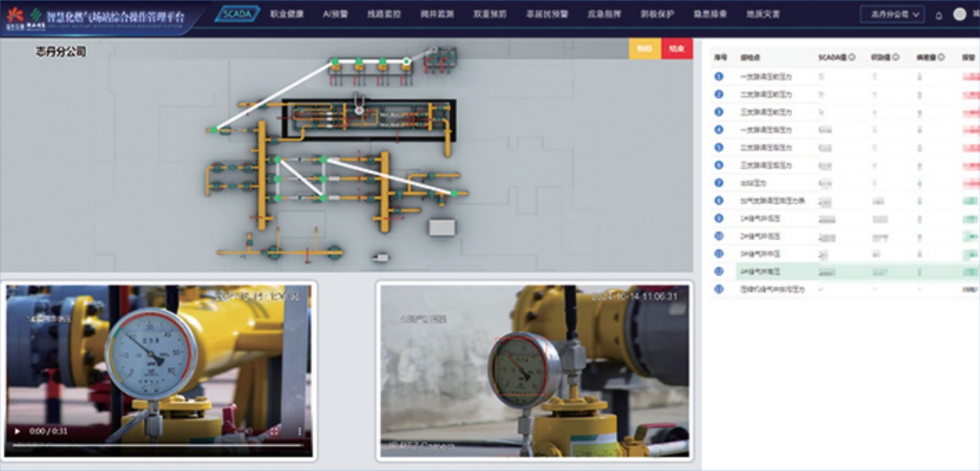The width and height of the screenshot is (980, 471).
Task: Enter fullscreen on the left gauge video
Action: (275, 431)
